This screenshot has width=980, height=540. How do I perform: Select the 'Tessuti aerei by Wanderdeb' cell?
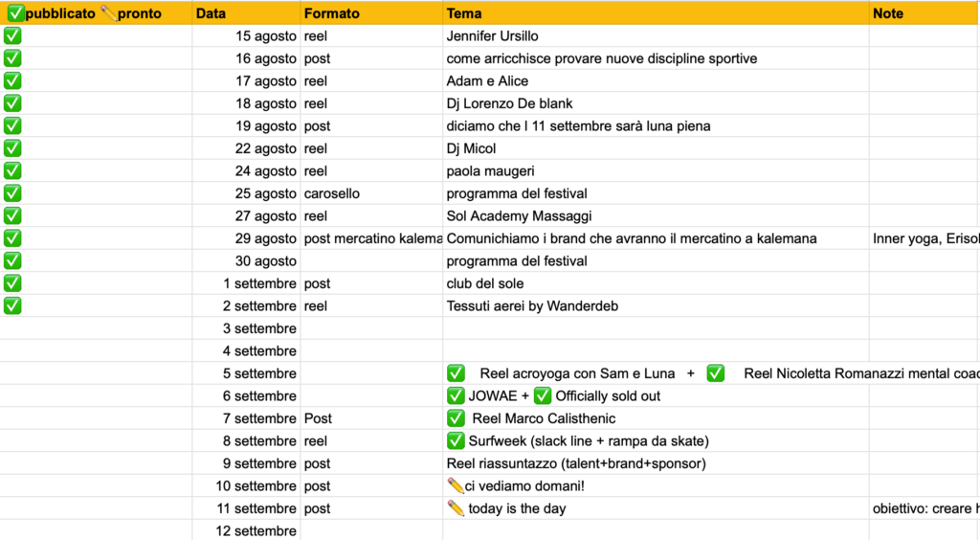[x=528, y=306]
